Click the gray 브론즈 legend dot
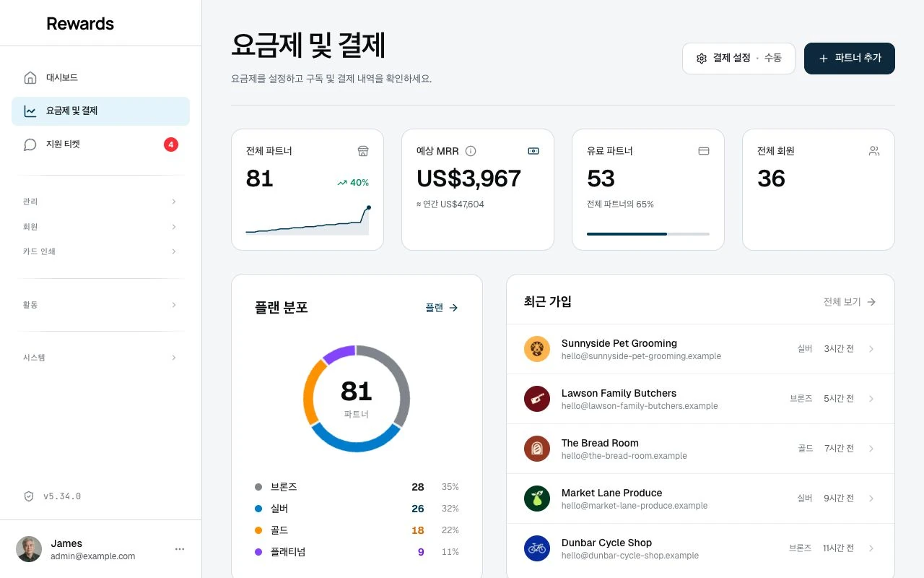This screenshot has height=578, width=924. [x=258, y=487]
